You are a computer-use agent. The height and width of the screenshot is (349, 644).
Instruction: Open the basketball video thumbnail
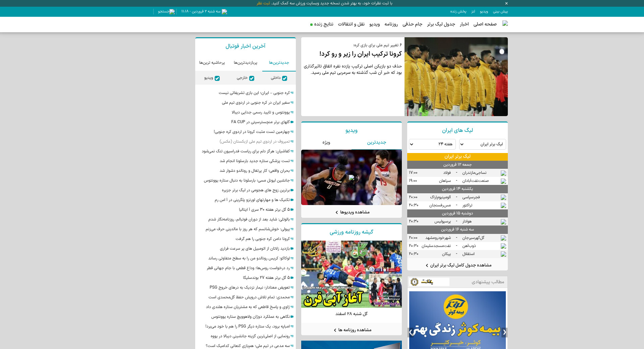(x=352, y=177)
